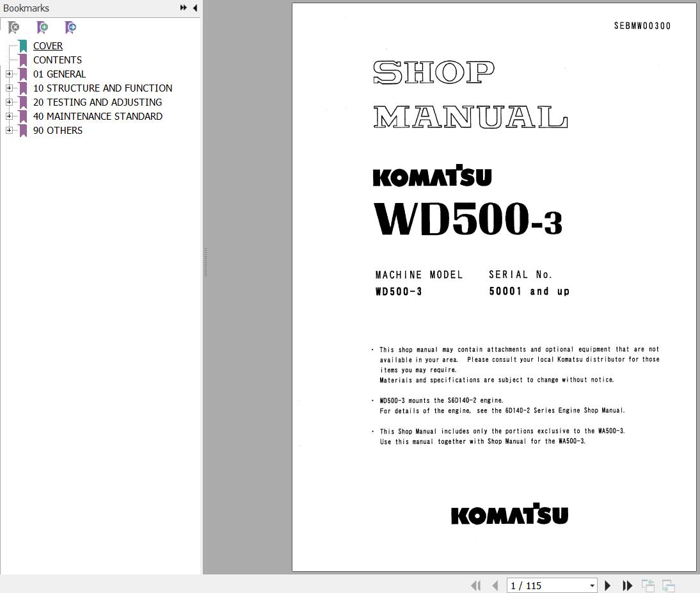The image size is (700, 593).
Task: Select the 01 GENERAL bookmark
Action: 60,74
